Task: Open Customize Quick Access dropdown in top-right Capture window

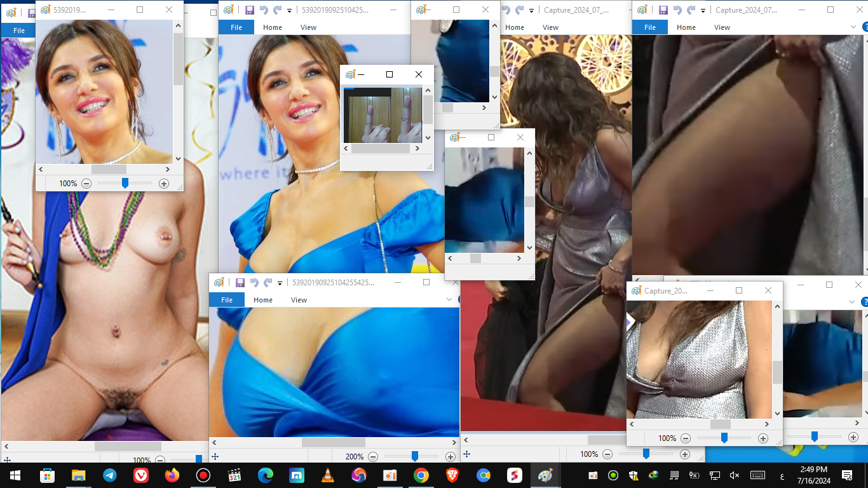Action: pos(703,11)
